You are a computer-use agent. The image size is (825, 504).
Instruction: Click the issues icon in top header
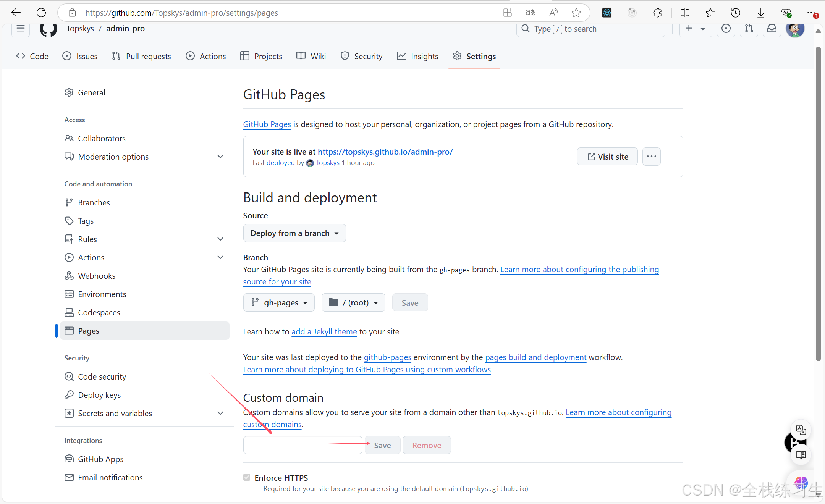point(726,29)
